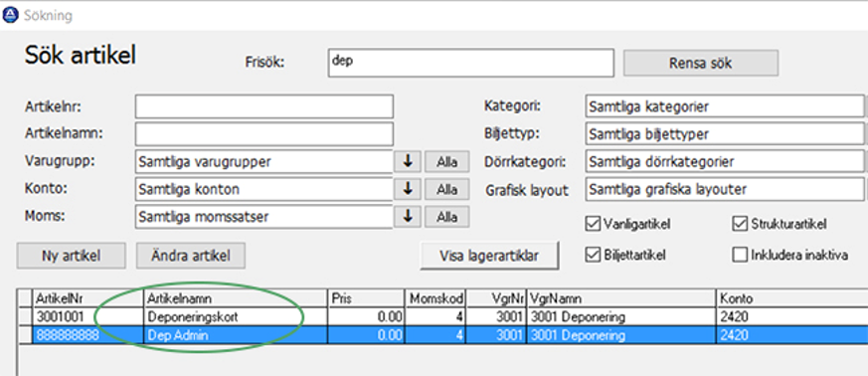The height and width of the screenshot is (376, 868).
Task: Sort by the VgrNr column header
Action: click(497, 299)
